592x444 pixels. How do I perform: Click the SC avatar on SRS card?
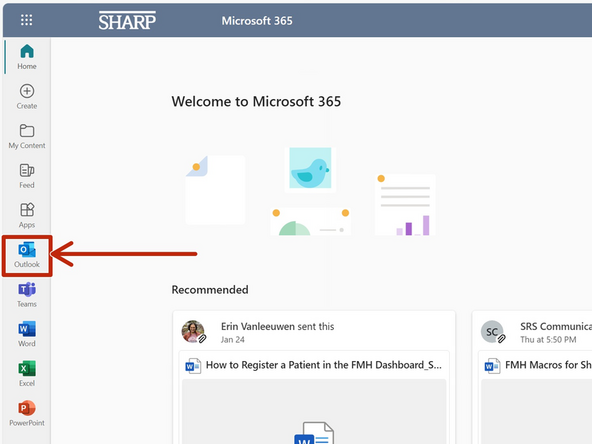[492, 331]
